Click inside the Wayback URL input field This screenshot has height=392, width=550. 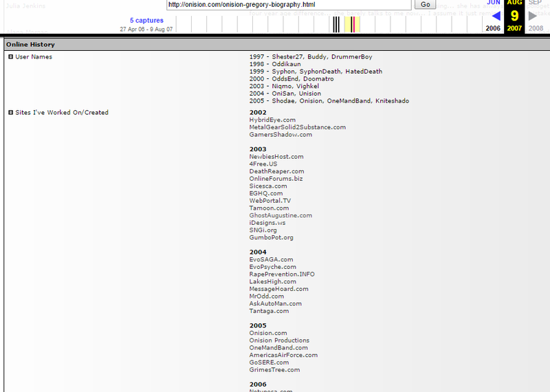(x=289, y=4)
